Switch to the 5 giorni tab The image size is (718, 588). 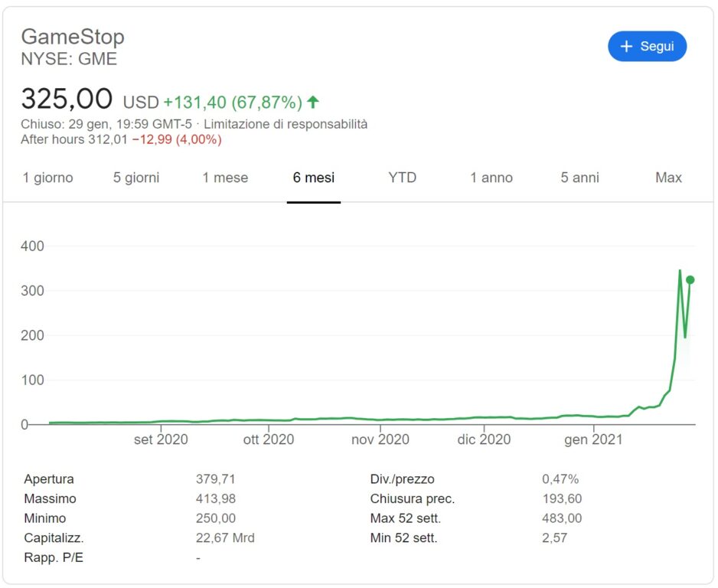click(x=136, y=178)
